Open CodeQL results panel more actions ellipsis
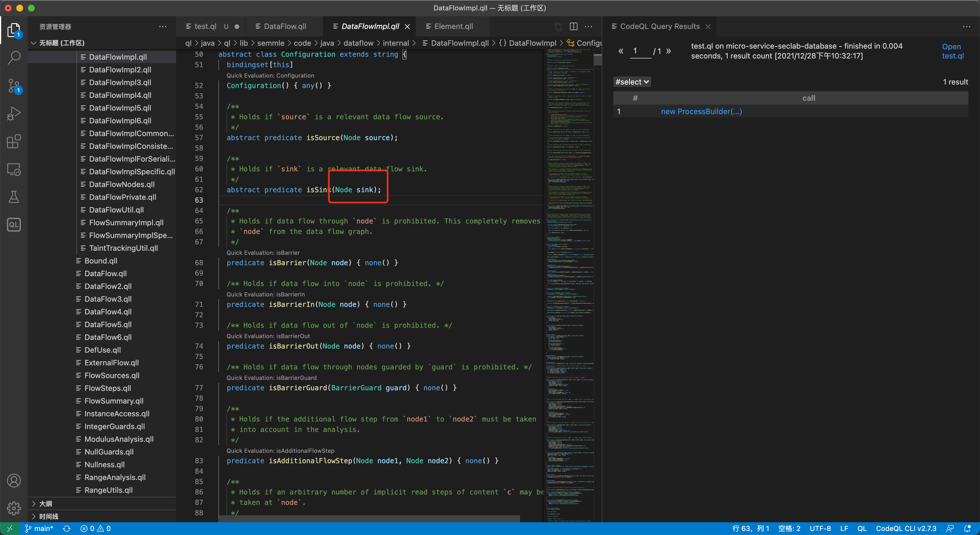Viewport: 980px width, 535px height. coord(967,27)
